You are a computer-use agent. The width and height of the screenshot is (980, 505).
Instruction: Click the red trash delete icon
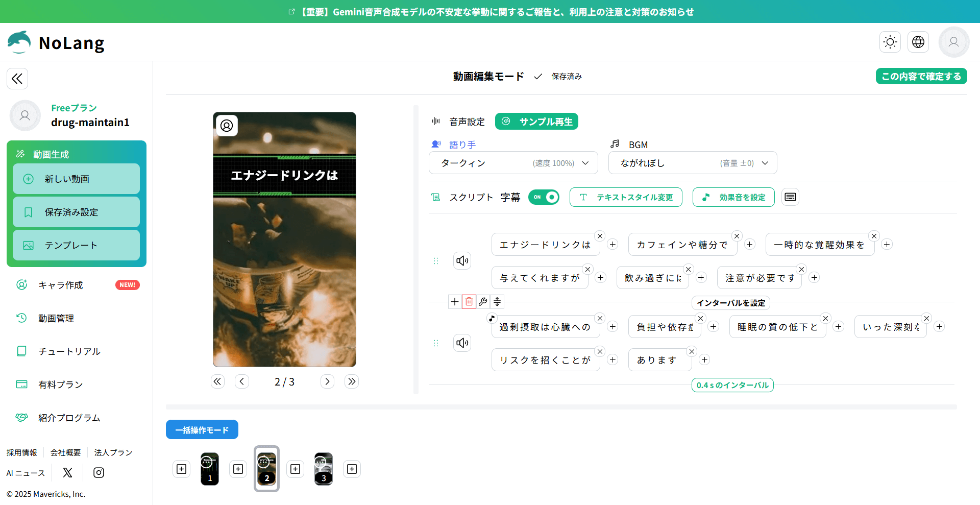[x=469, y=302]
